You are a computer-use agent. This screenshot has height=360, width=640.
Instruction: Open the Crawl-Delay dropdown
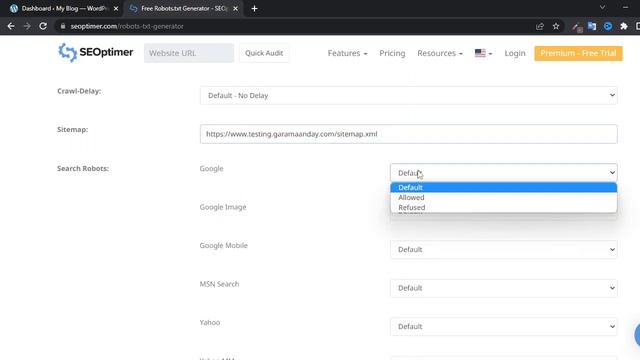tap(409, 96)
